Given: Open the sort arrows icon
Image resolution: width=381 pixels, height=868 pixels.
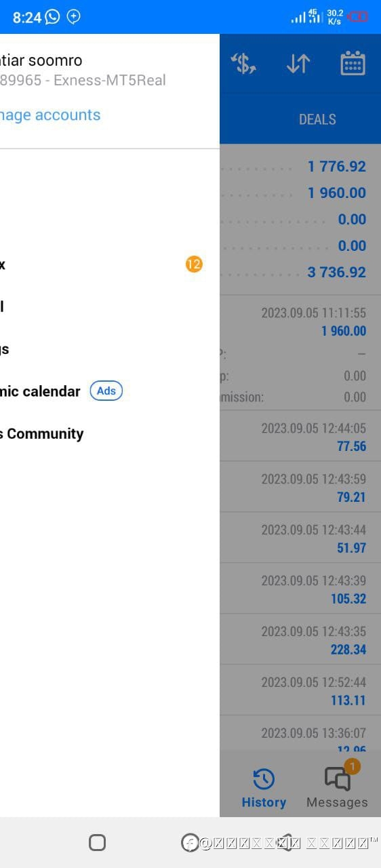Looking at the screenshot, I should click(x=298, y=64).
